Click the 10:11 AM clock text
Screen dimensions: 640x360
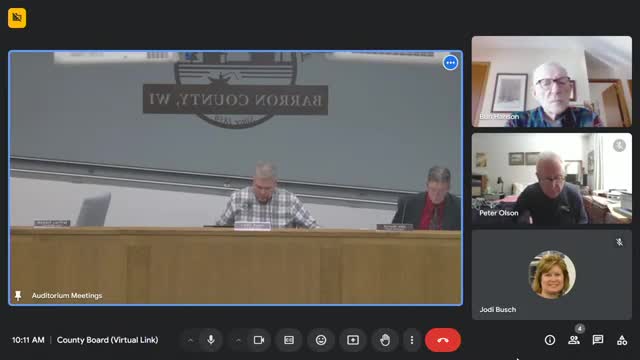click(x=28, y=340)
